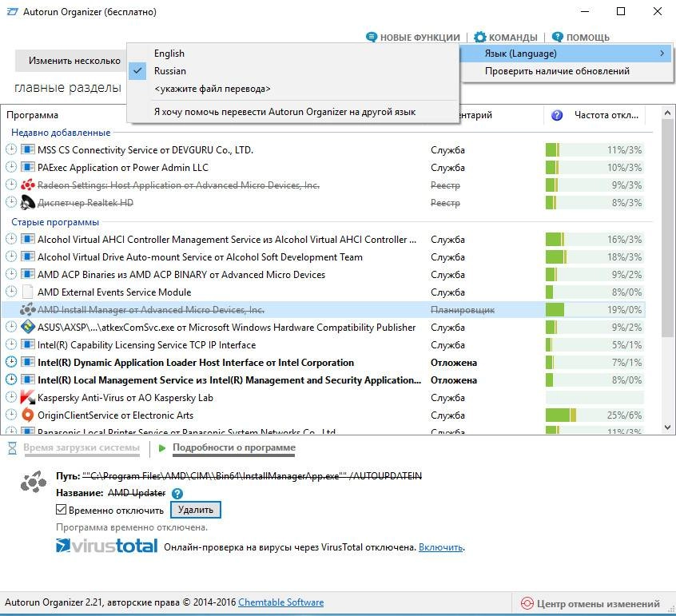Select Check for updates menu entry

coord(566,71)
